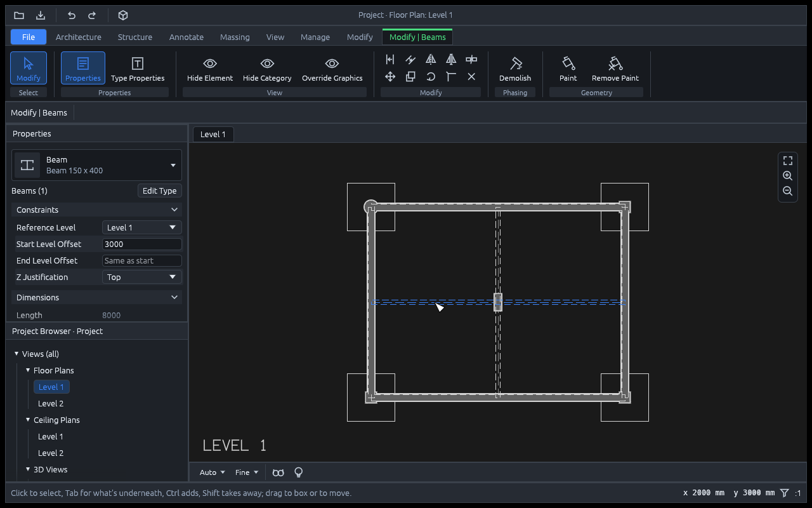Screen dimensions: 812x508
Task: Open the Architecture ribbon tab
Action: [x=79, y=37]
